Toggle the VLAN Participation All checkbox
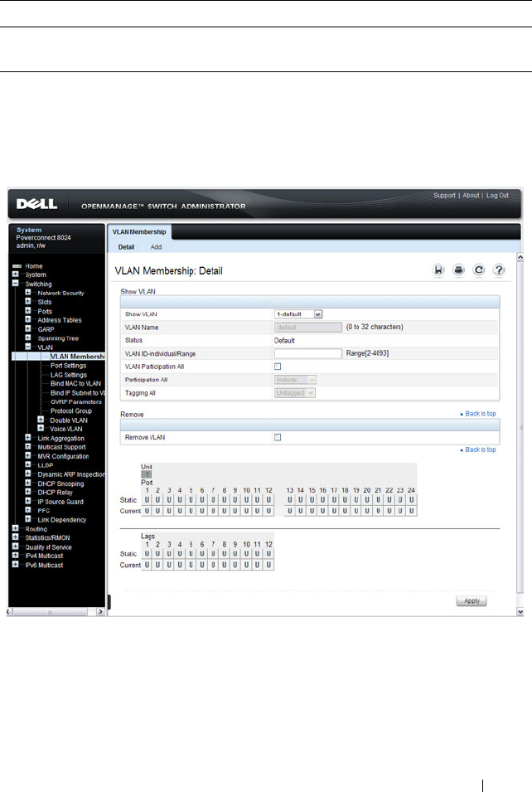Image resolution: width=532 pixels, height=792 pixels. pyautogui.click(x=278, y=367)
